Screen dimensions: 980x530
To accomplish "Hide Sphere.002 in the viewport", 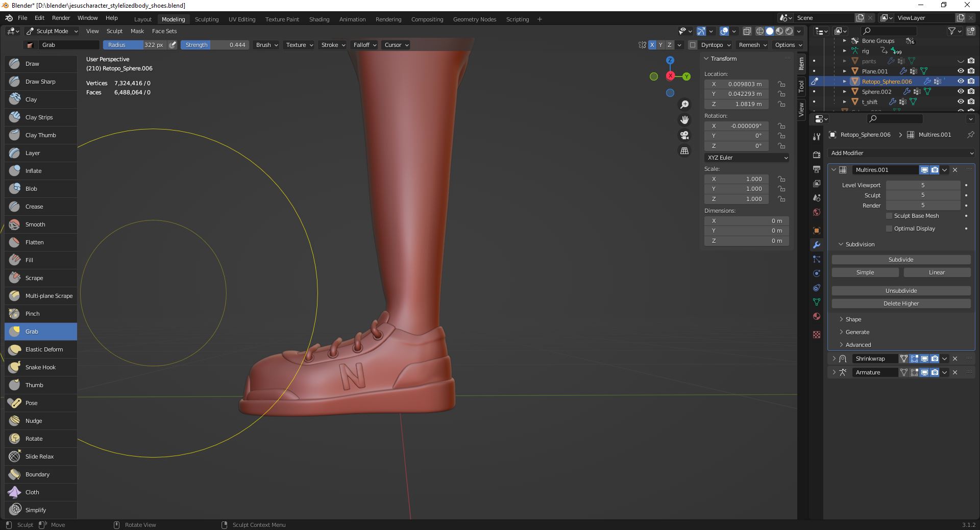I will point(961,92).
